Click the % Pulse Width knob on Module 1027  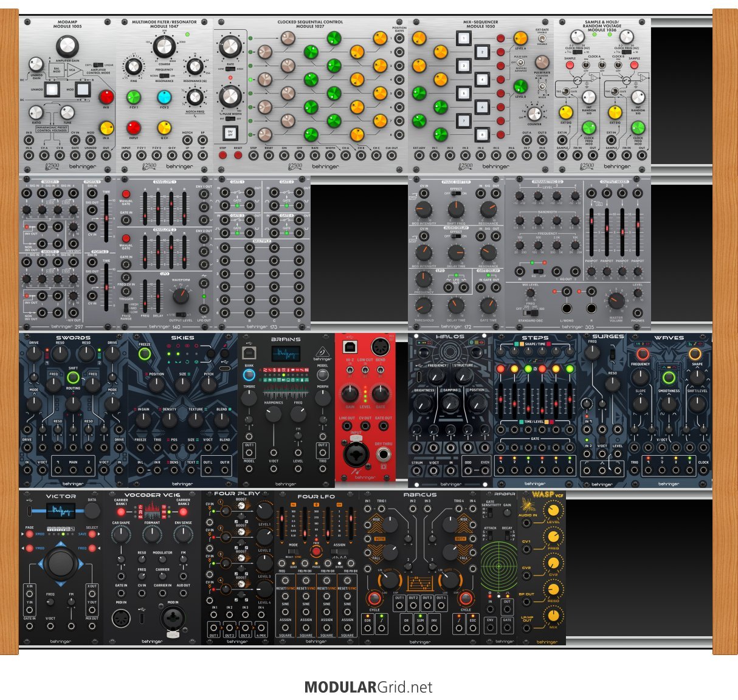click(230, 97)
